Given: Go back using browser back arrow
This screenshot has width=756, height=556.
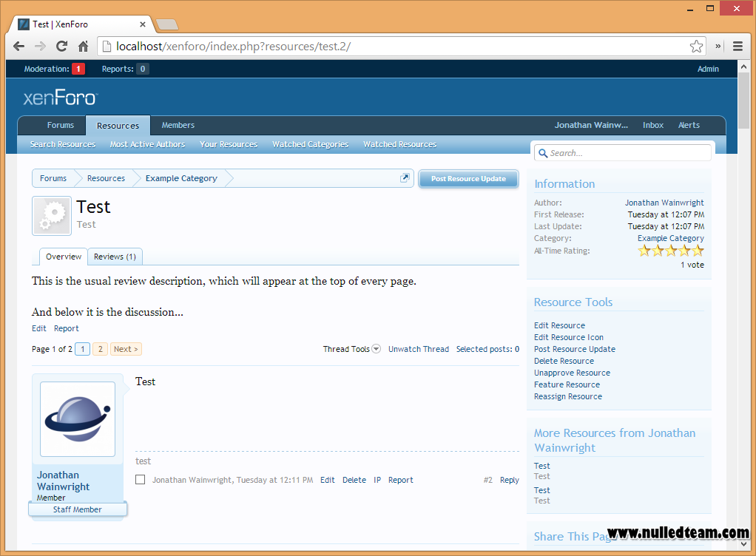Looking at the screenshot, I should tap(18, 47).
